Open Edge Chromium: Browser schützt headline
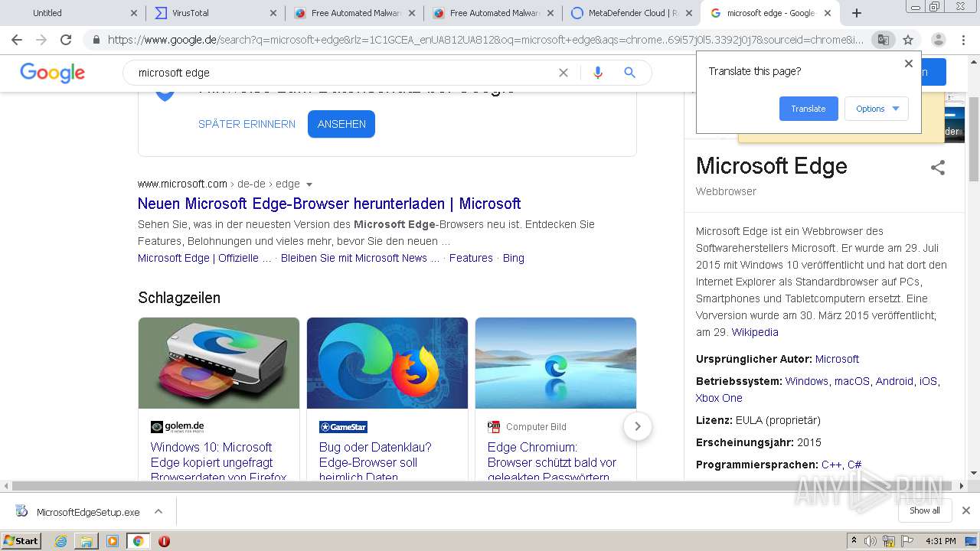980x551 pixels. pos(552,462)
